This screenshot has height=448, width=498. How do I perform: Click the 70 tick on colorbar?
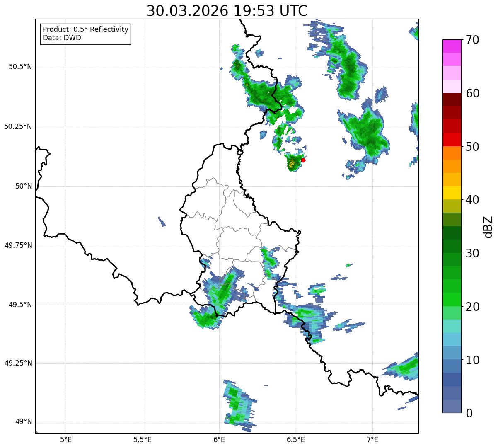point(472,40)
